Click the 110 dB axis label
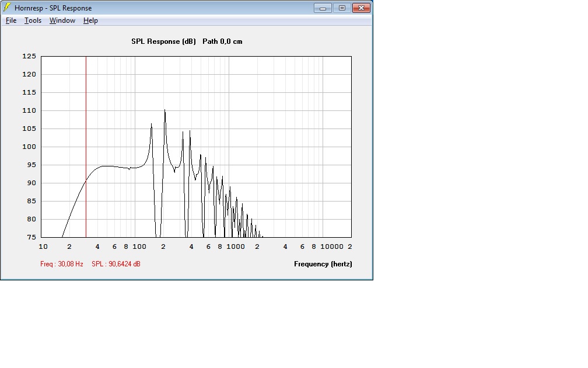This screenshot has height=368, width=588. click(x=29, y=110)
